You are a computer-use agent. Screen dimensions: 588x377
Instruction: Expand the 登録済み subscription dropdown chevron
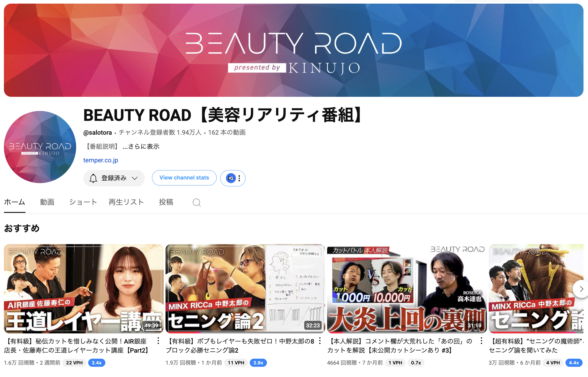point(135,178)
